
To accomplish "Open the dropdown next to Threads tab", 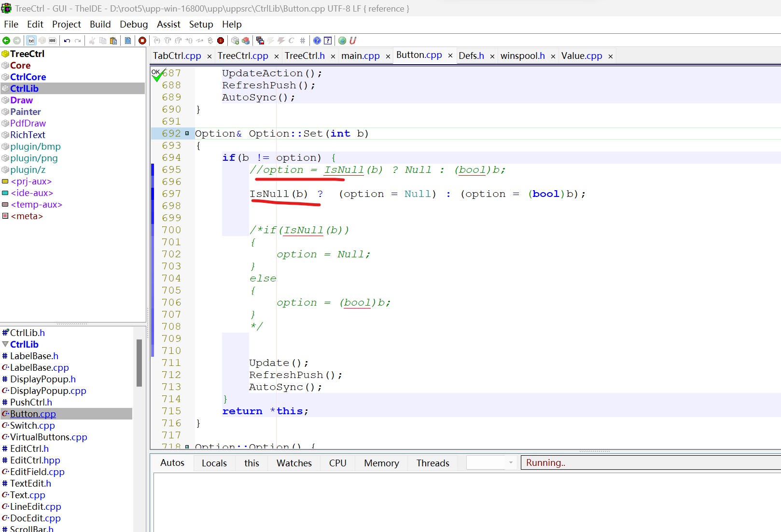I will (x=510, y=462).
